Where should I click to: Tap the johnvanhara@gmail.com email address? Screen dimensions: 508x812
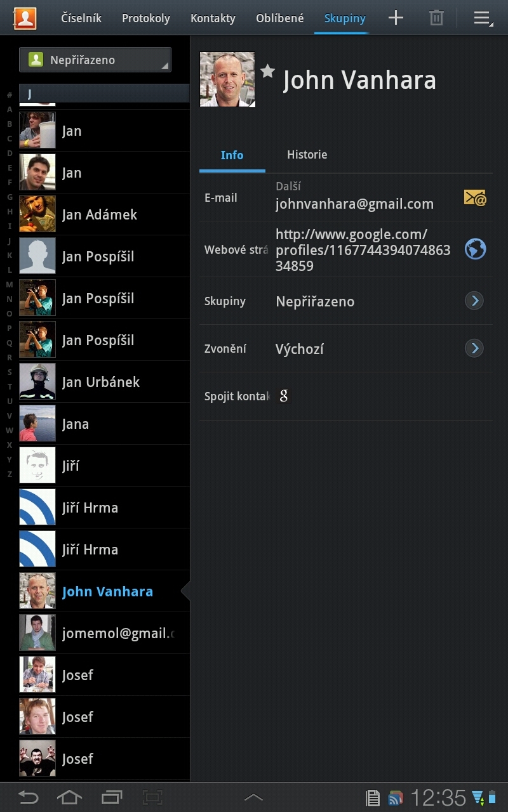pyautogui.click(x=354, y=204)
